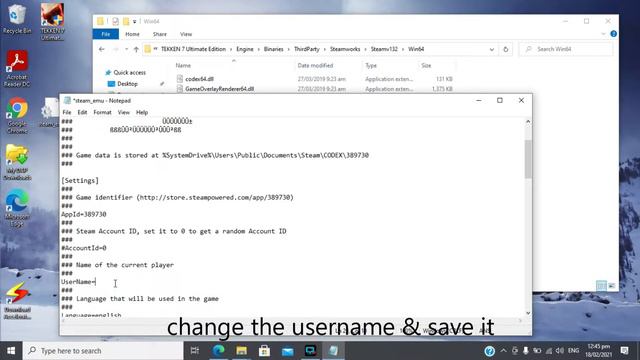640x360 pixels.
Task: Open the Notepad File menu
Action: click(67, 112)
